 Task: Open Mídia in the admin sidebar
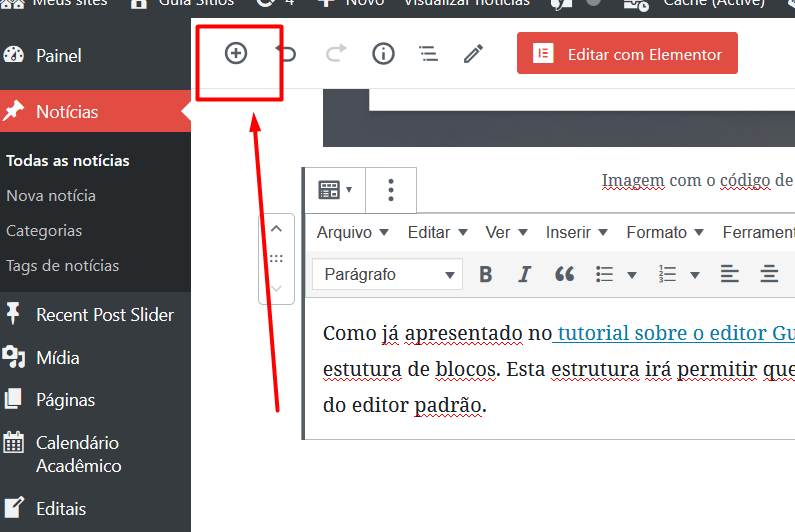tap(57, 357)
